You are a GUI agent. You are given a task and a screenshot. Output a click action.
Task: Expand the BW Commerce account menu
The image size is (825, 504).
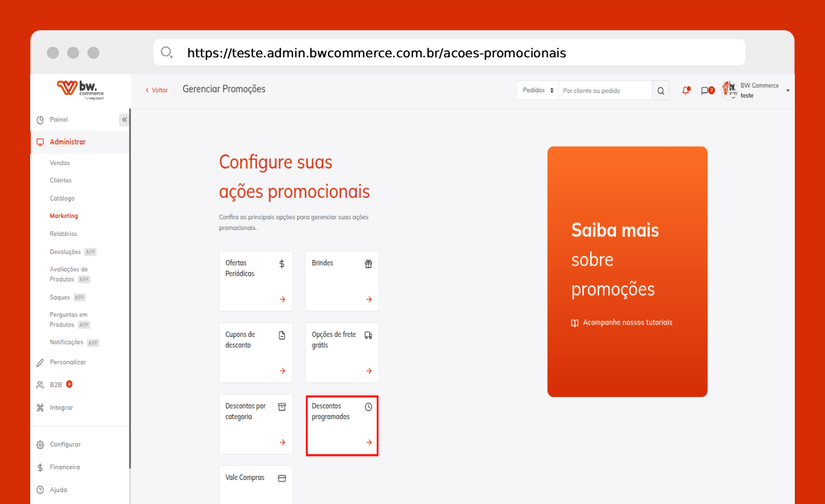click(788, 91)
